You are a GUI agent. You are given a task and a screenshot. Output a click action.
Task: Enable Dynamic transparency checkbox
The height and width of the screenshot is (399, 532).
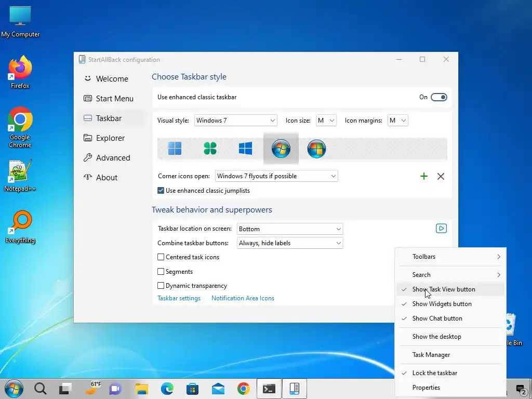click(x=161, y=286)
